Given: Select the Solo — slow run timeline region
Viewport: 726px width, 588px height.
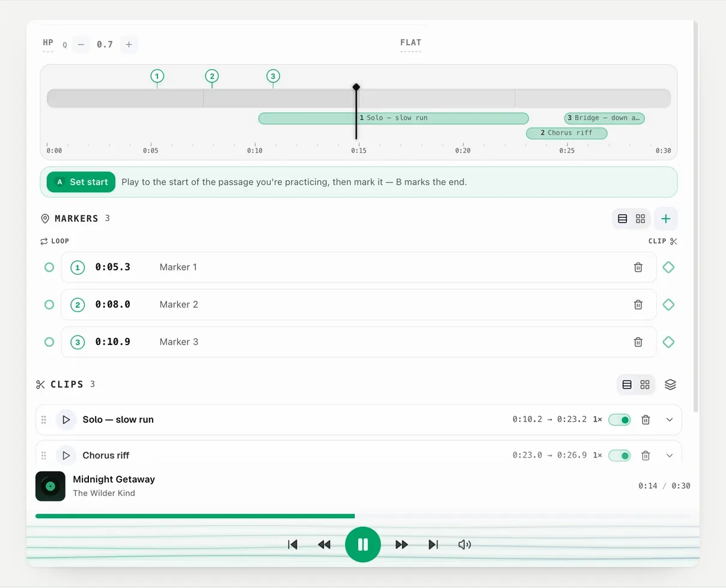Looking at the screenshot, I should (394, 118).
